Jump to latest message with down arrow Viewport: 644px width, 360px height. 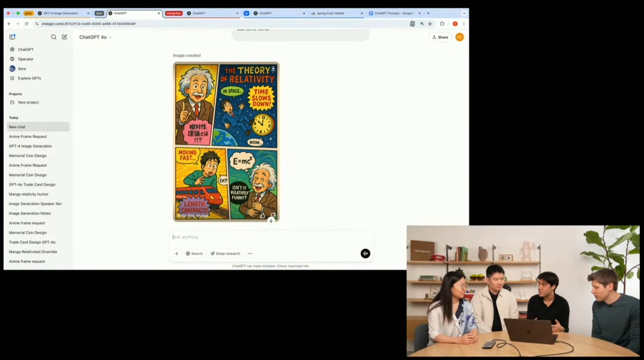271,220
